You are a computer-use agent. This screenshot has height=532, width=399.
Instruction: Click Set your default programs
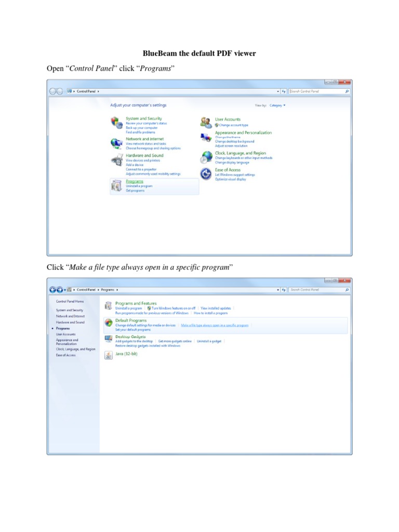tap(133, 330)
